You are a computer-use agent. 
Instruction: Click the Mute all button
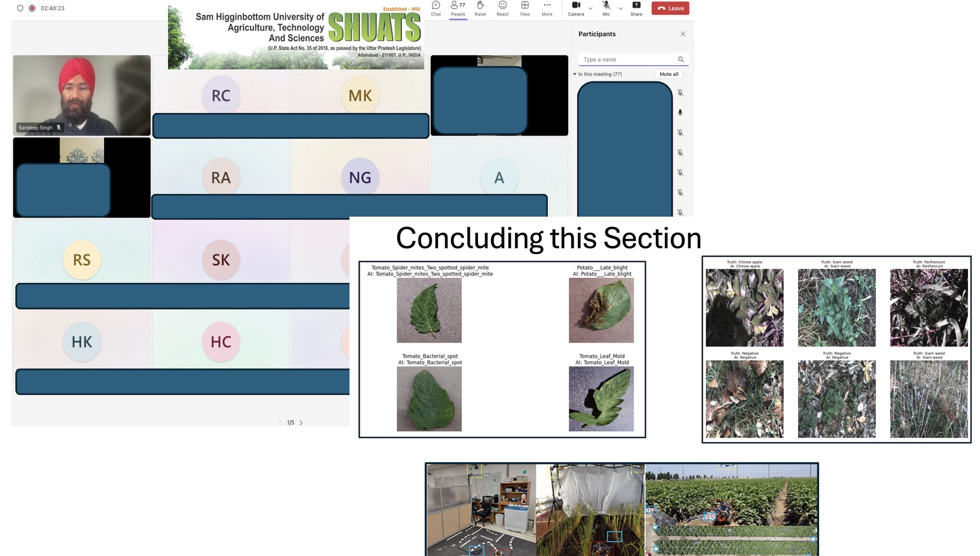point(668,74)
